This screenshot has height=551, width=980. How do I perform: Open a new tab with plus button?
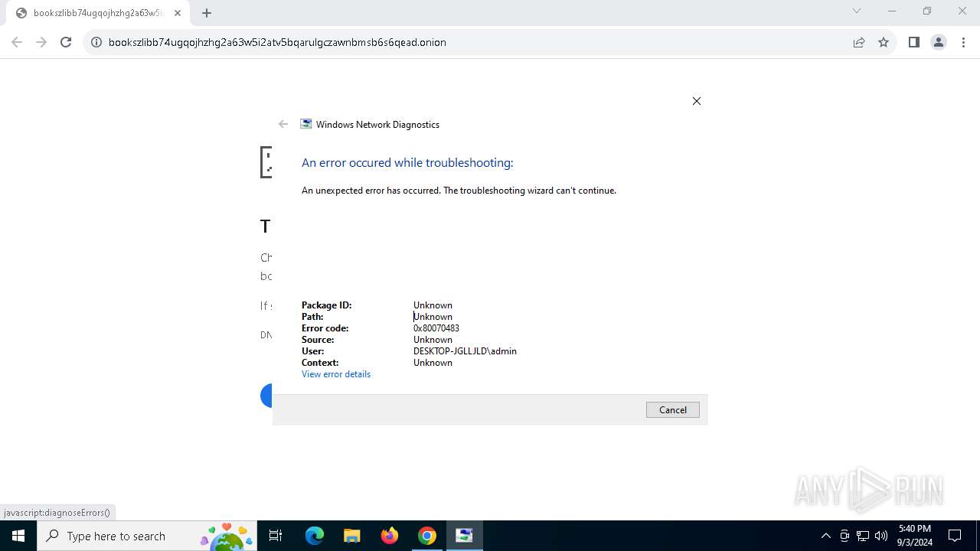coord(207,13)
